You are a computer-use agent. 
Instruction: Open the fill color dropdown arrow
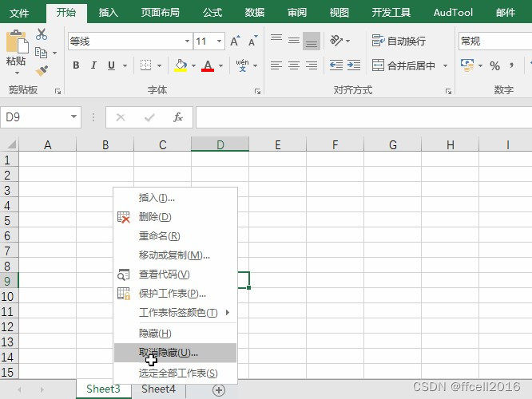coord(194,65)
